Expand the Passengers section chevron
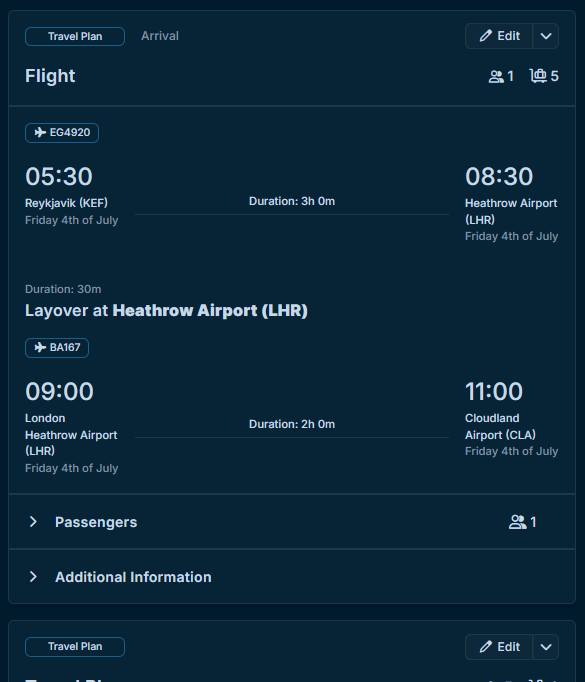The height and width of the screenshot is (682, 585). pos(33,522)
